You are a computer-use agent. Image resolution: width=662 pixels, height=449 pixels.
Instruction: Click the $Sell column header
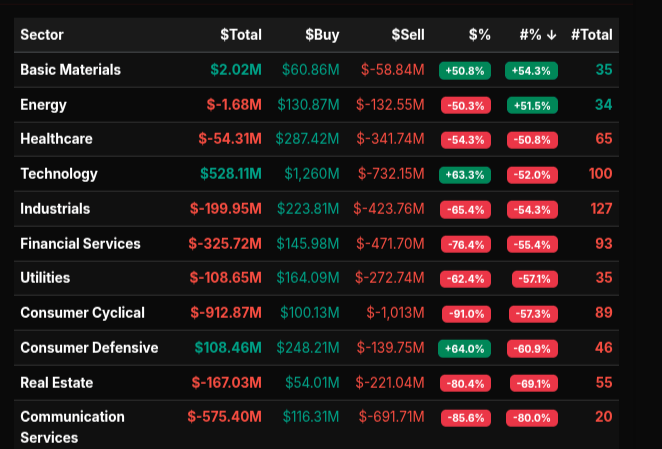407,35
